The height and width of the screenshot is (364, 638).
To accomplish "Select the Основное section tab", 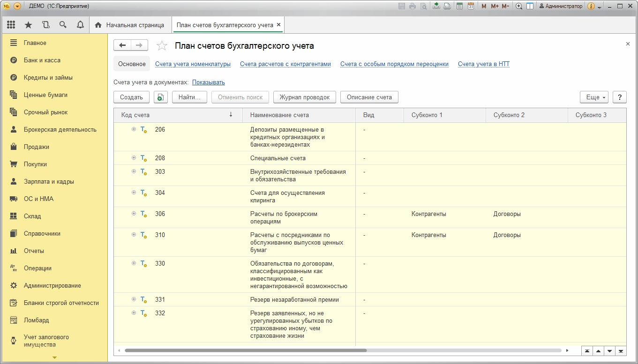I will (x=132, y=64).
